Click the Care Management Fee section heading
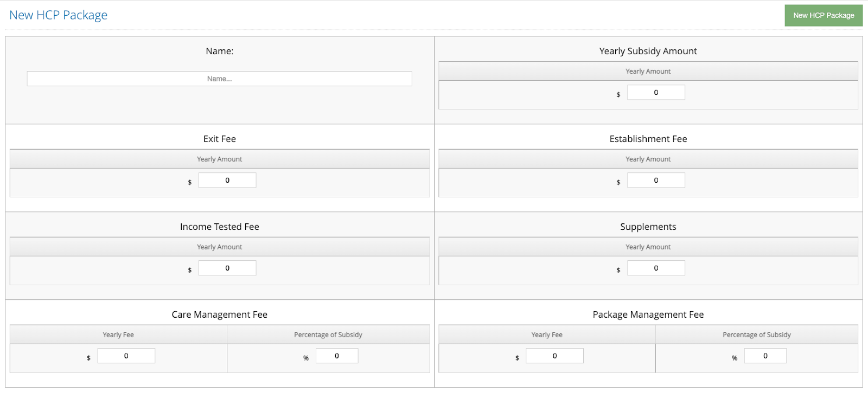The image size is (868, 405). pos(219,314)
